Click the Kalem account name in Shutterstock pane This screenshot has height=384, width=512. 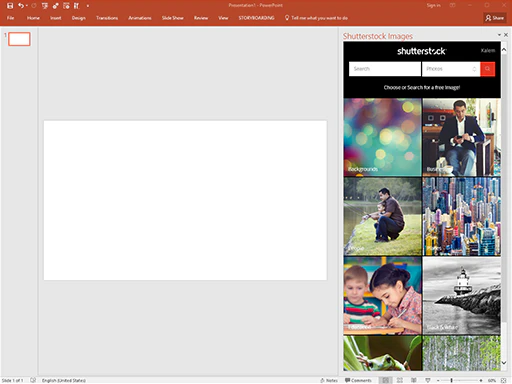(488, 51)
